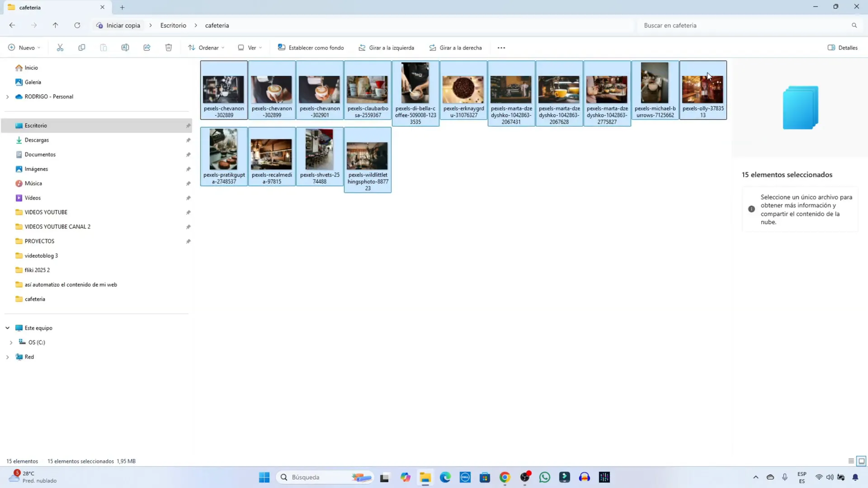Click the Rename icon in toolbar
The image size is (868, 488).
tap(125, 48)
